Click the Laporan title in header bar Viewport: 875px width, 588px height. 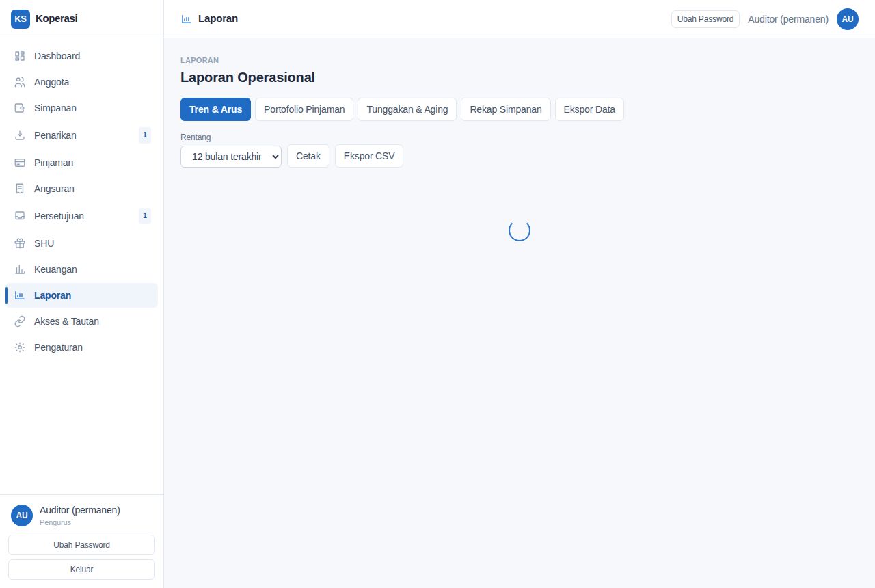218,18
